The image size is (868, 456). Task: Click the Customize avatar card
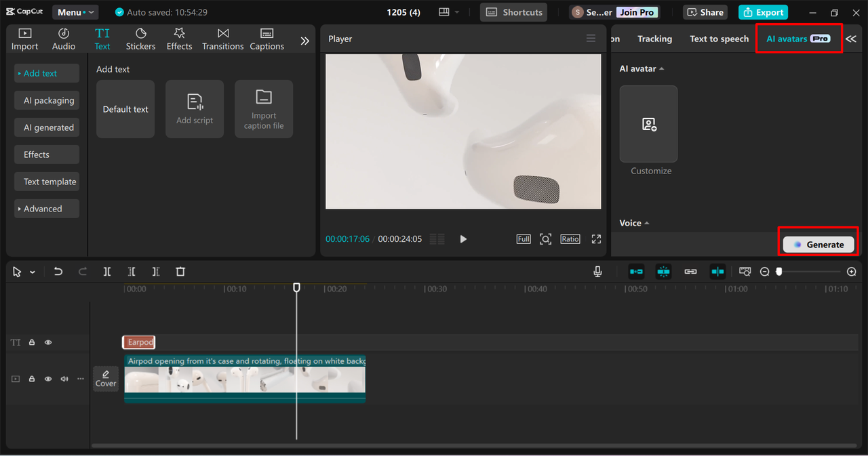point(648,124)
